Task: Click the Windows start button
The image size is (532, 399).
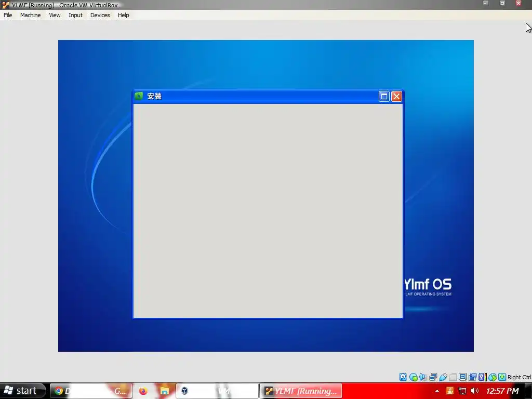Action: tap(22, 391)
